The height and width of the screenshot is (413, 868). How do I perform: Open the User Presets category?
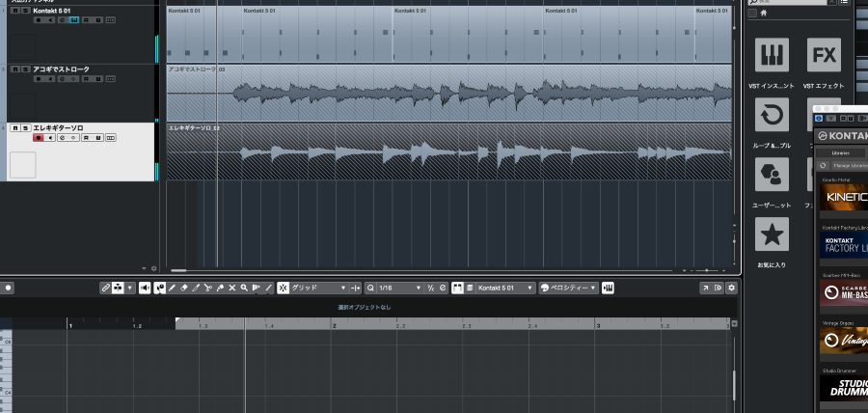(772, 175)
